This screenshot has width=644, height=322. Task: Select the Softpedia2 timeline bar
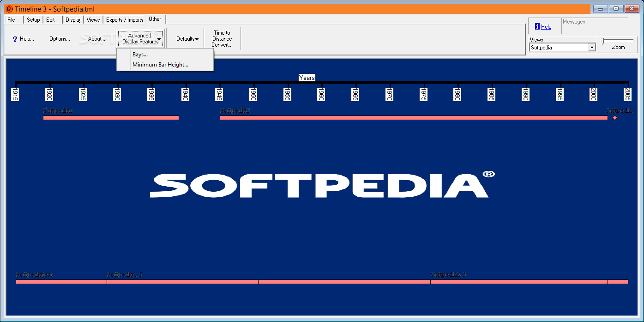pyautogui.click(x=414, y=118)
